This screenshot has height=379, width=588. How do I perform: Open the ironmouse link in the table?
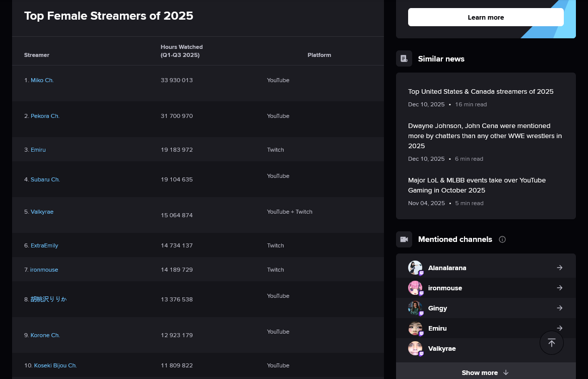44,270
